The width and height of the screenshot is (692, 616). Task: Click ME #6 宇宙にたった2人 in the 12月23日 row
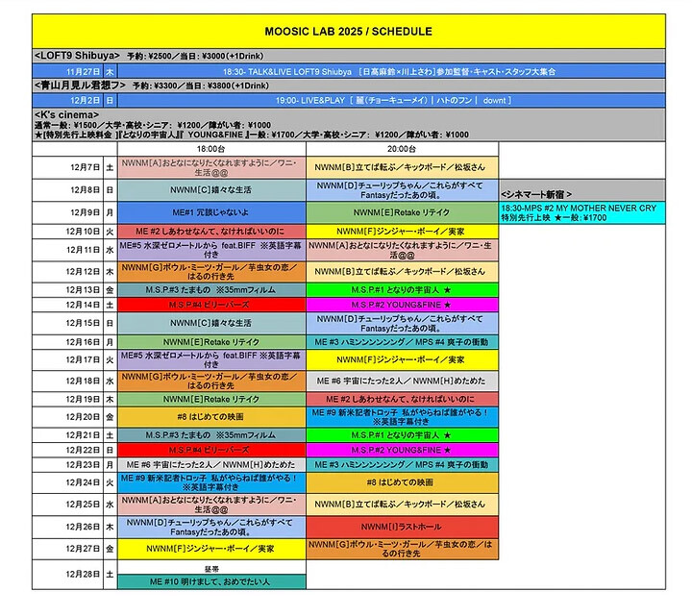[211, 465]
